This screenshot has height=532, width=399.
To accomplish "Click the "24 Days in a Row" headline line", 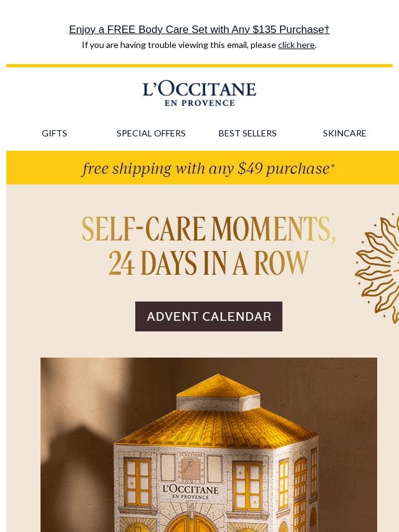I will tap(208, 264).
